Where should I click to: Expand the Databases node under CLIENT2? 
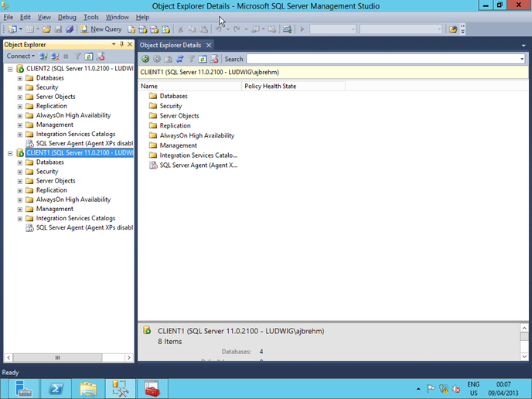pyautogui.click(x=20, y=78)
